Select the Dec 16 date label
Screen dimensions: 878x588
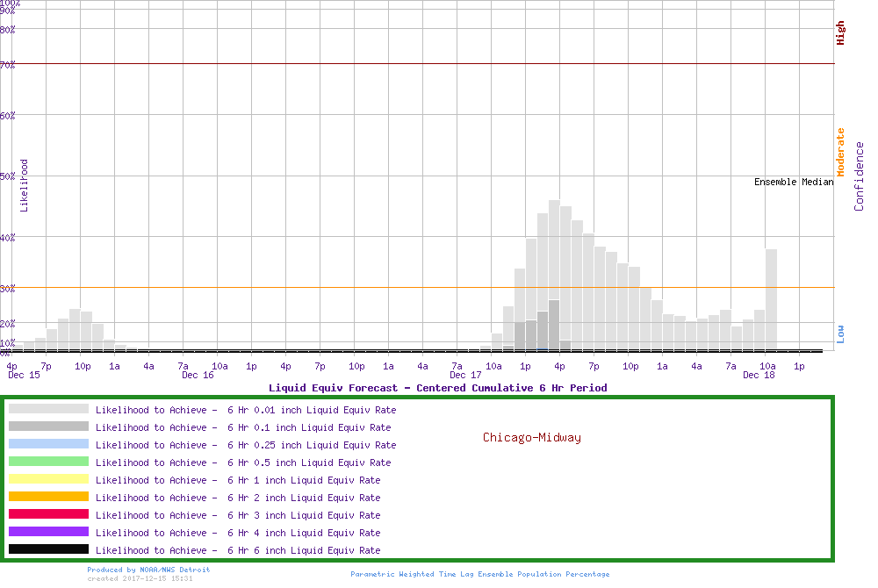[x=198, y=376]
